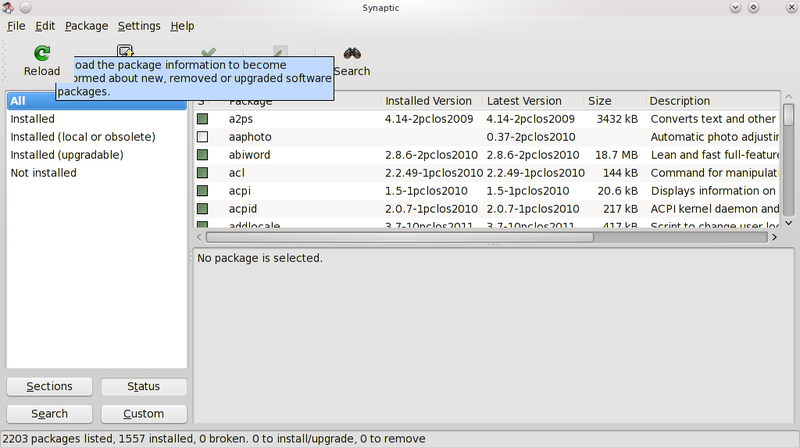This screenshot has width=800, height=448.
Task: Select the acpid package name
Action: [243, 209]
